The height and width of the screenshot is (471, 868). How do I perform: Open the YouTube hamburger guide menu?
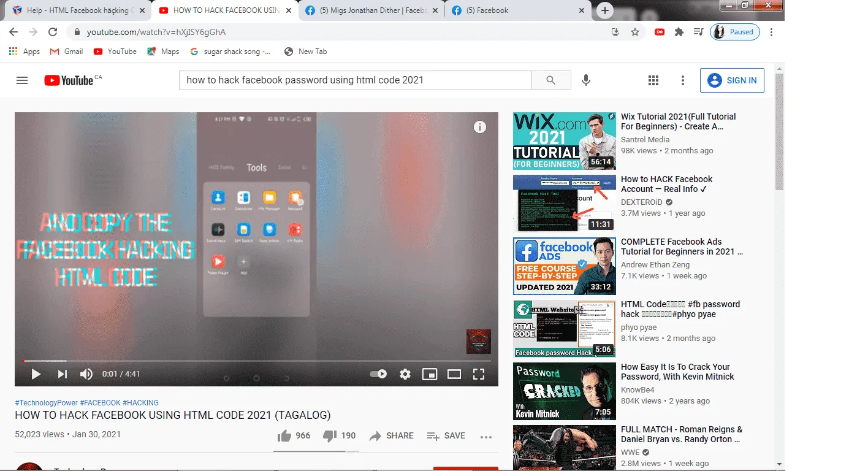[x=22, y=80]
